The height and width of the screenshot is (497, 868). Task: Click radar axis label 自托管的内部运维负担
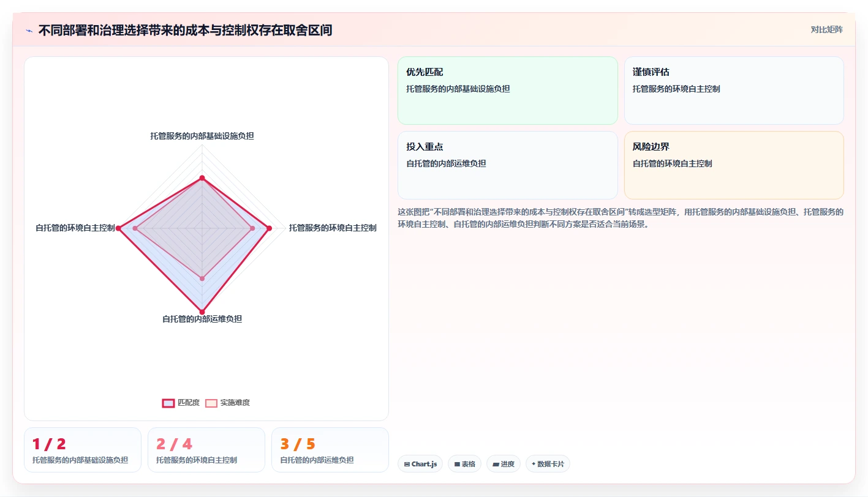click(x=202, y=319)
